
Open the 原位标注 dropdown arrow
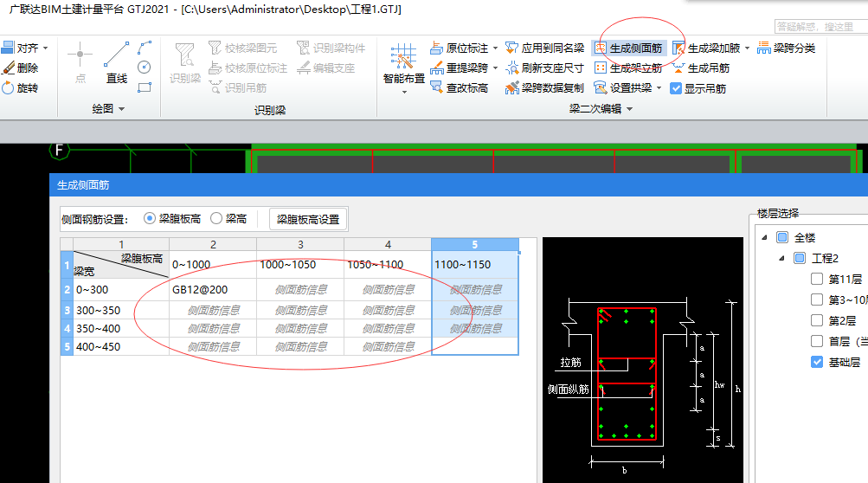tap(495, 48)
